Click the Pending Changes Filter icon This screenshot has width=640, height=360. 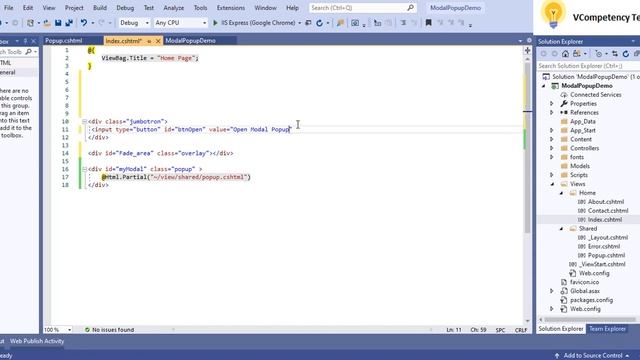click(x=599, y=54)
